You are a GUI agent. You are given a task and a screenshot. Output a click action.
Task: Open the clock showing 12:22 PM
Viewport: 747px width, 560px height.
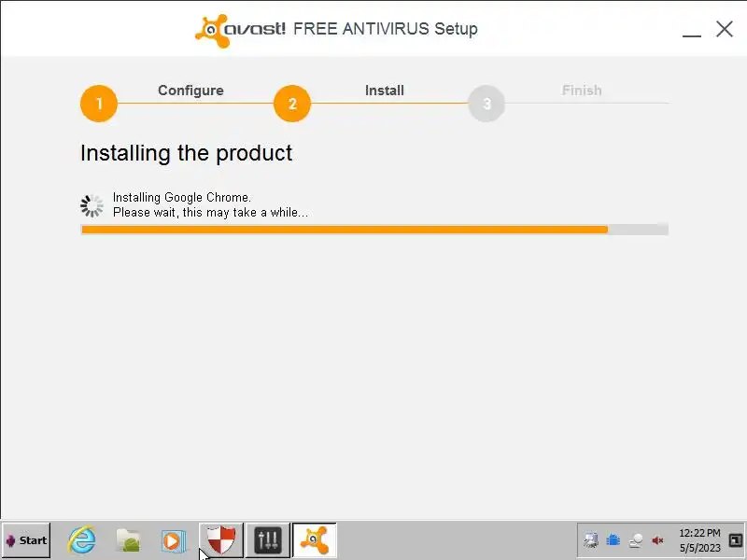pos(699,540)
